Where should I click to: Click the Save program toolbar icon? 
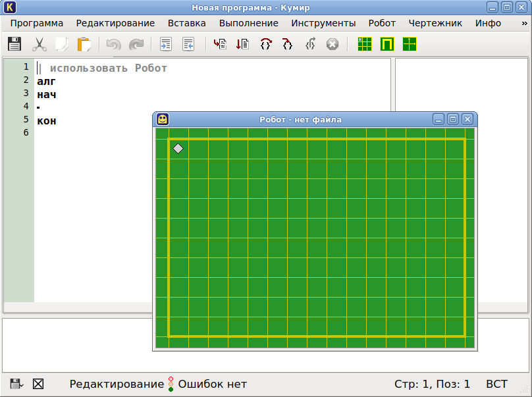click(x=14, y=44)
